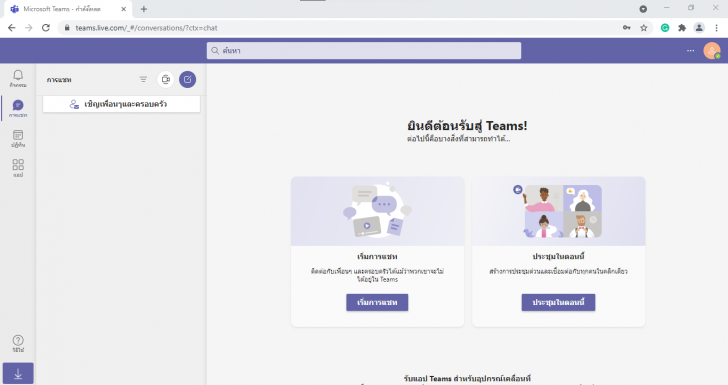
Task: Click the browser forward arrow
Action: point(29,28)
